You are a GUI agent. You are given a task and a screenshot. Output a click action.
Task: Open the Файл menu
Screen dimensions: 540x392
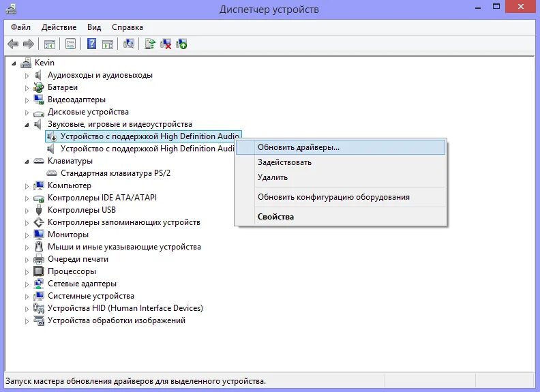(x=20, y=27)
